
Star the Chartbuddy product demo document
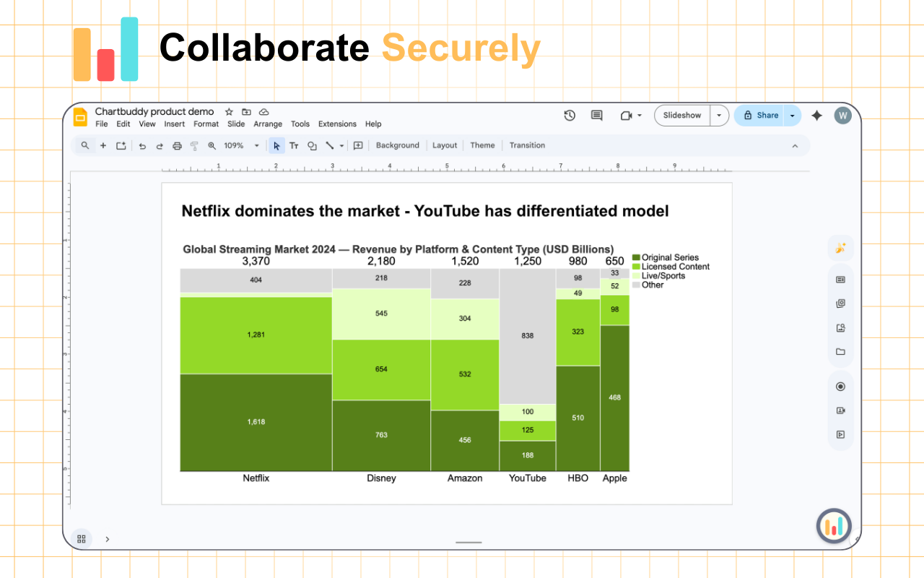coord(229,112)
